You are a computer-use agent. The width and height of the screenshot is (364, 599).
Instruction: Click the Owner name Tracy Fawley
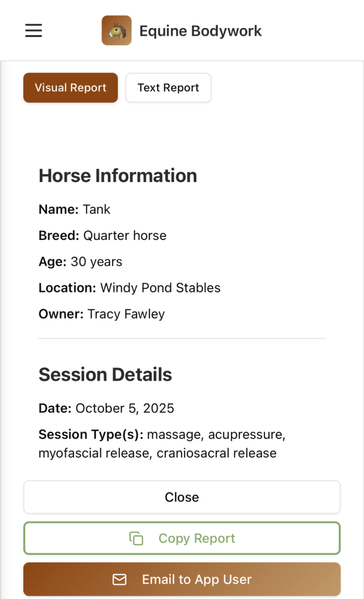(126, 314)
